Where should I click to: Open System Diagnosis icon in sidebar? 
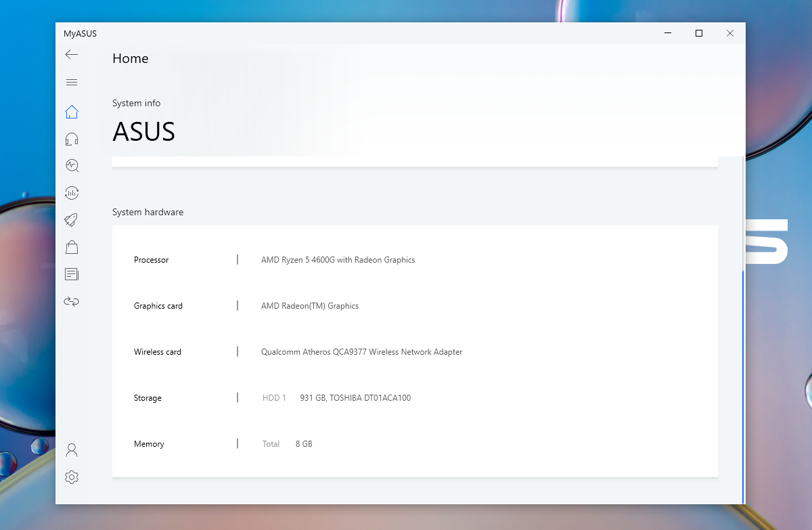[72, 166]
